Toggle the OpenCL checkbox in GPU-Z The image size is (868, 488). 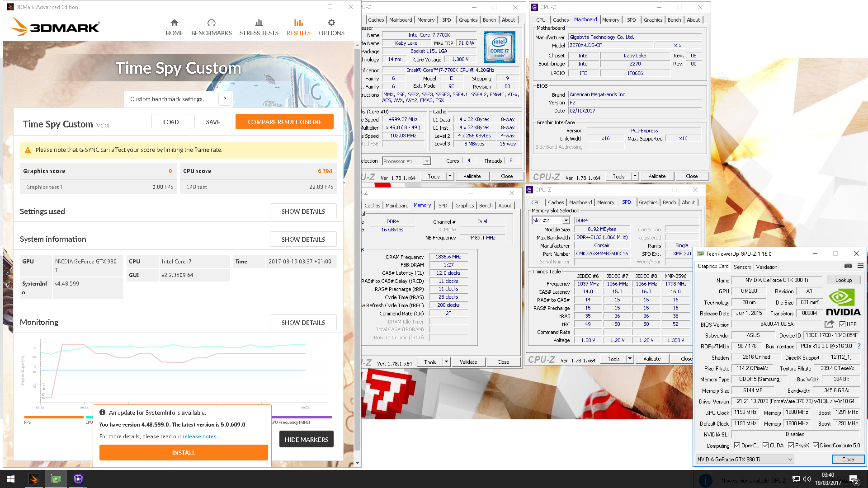click(x=737, y=446)
